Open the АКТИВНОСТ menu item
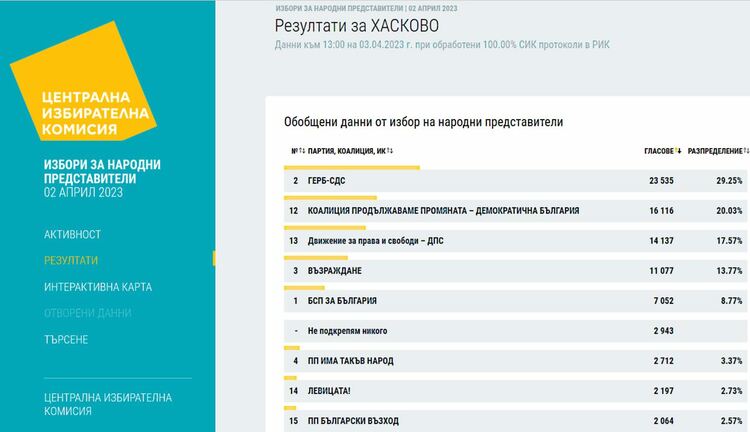The height and width of the screenshot is (432, 750). [x=72, y=234]
